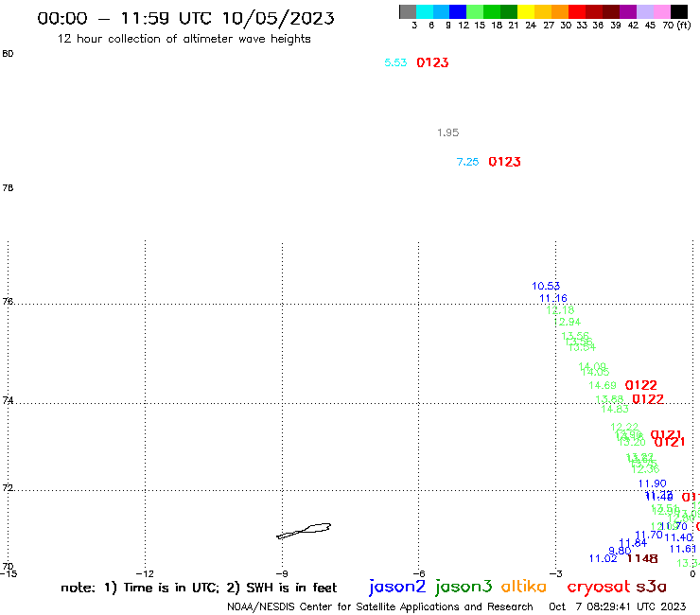Click the red time label 0123 beside 5.53
The height and width of the screenshot is (615, 700).
[432, 62]
